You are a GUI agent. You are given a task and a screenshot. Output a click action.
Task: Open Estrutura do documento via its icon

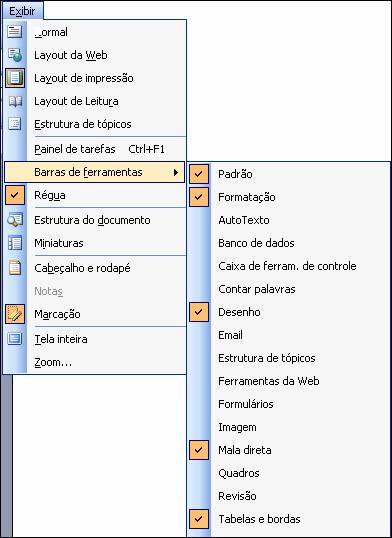(x=15, y=220)
